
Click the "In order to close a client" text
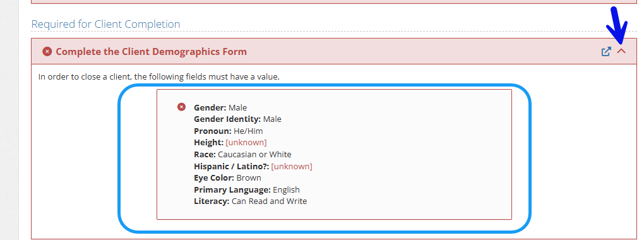click(159, 77)
